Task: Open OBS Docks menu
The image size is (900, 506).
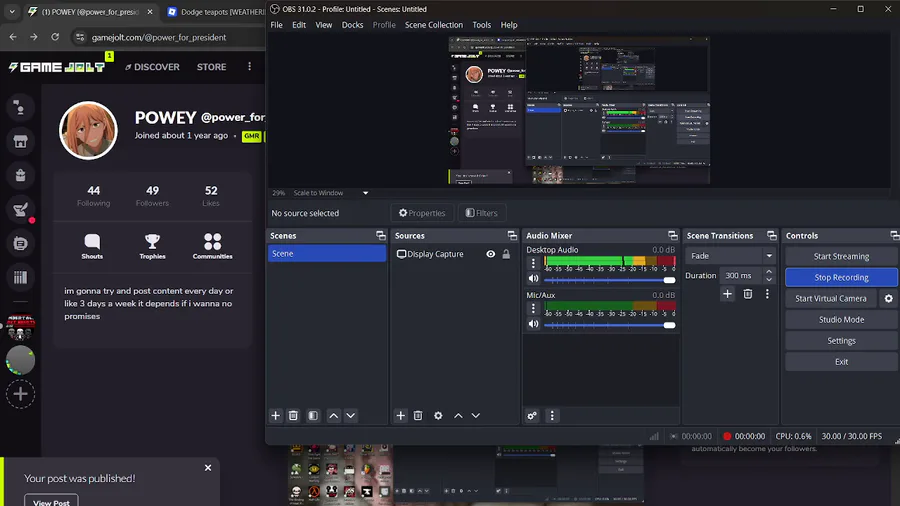Action: point(352,25)
